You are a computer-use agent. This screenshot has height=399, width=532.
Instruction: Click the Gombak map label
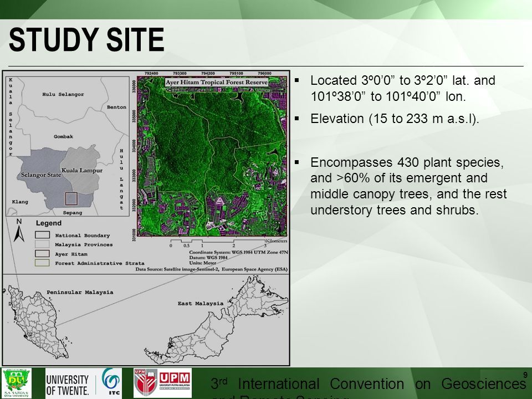pos(63,136)
